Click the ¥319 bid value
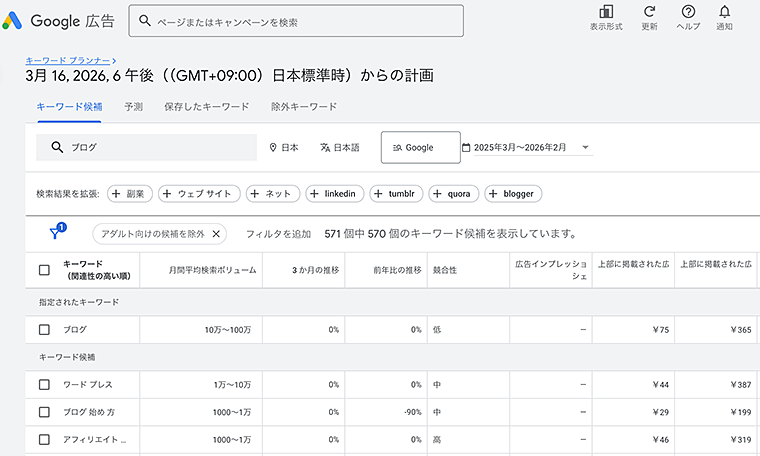760x456 pixels. (741, 440)
